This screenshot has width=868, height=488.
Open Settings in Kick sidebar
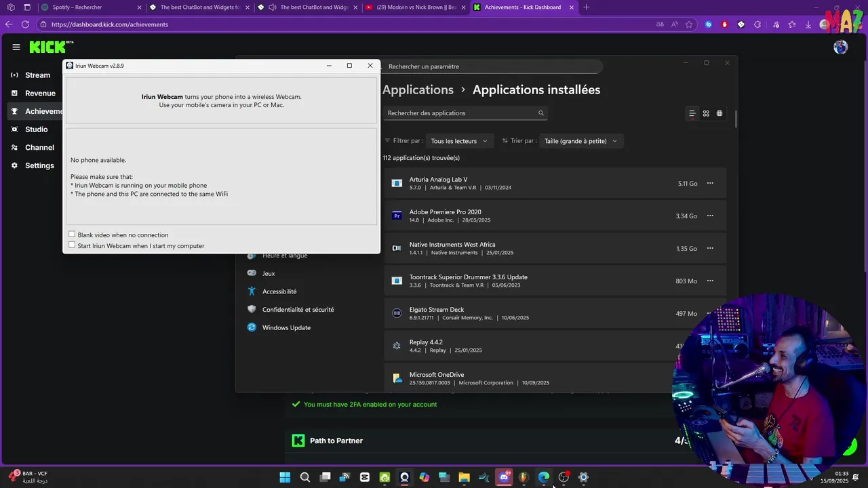pos(39,165)
